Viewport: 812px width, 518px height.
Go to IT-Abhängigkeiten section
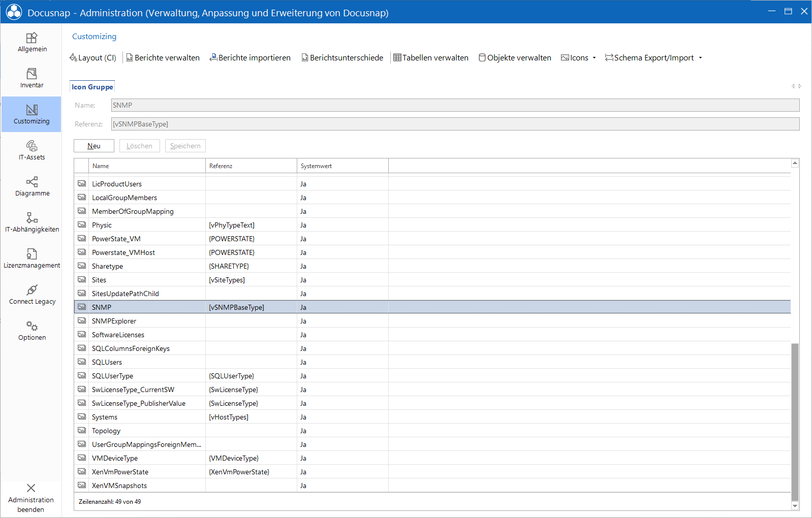click(x=32, y=223)
